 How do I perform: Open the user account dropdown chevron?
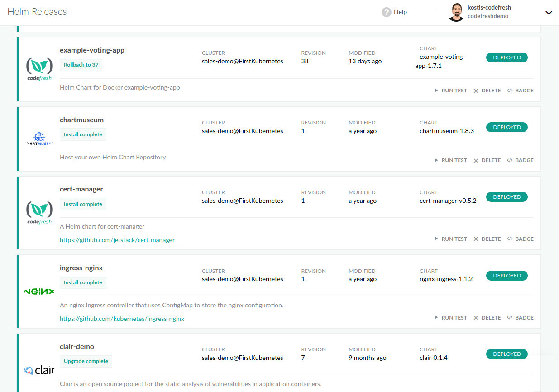coord(549,13)
